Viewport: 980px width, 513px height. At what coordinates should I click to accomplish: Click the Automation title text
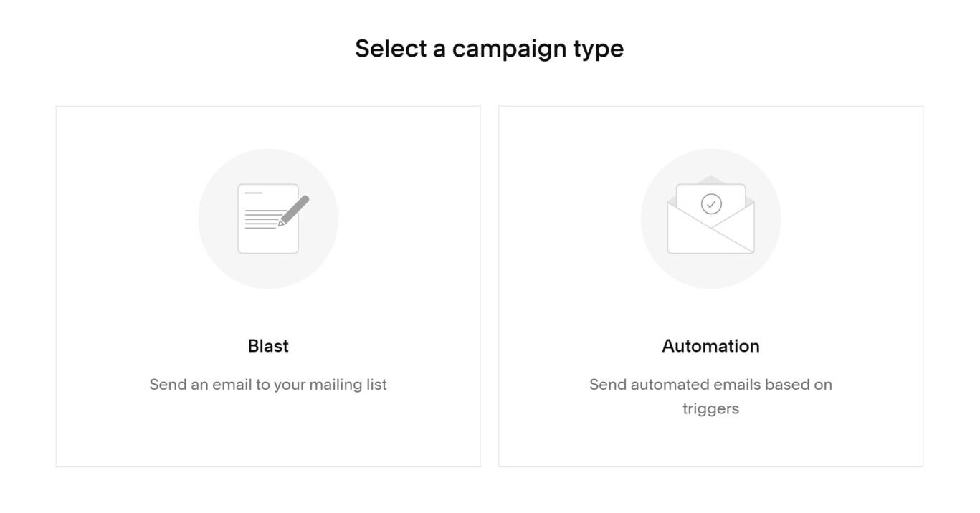coord(710,346)
